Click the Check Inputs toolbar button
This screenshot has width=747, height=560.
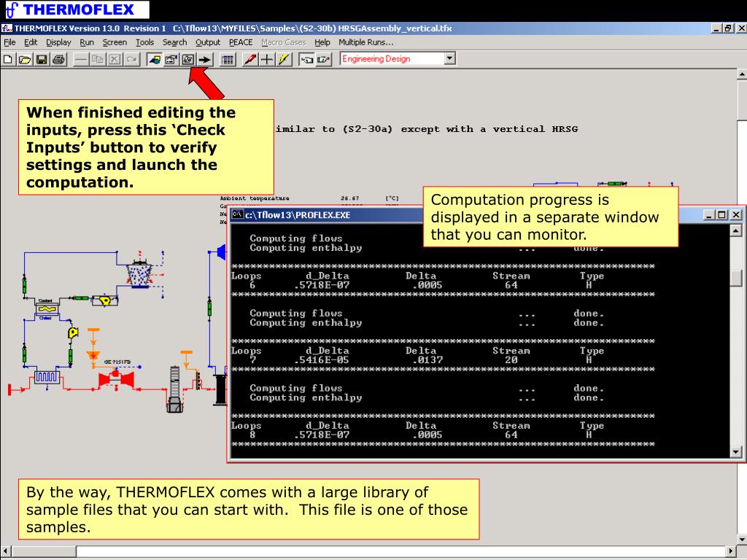coord(188,60)
